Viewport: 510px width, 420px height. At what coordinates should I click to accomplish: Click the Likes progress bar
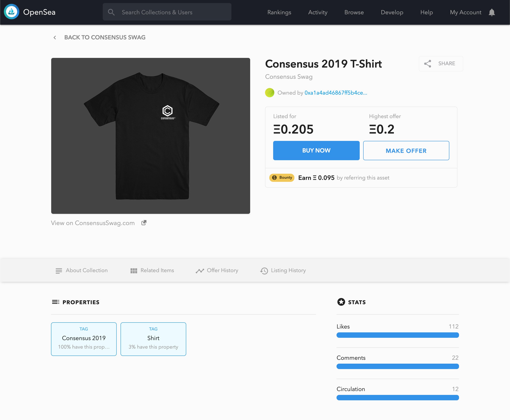[x=398, y=335]
